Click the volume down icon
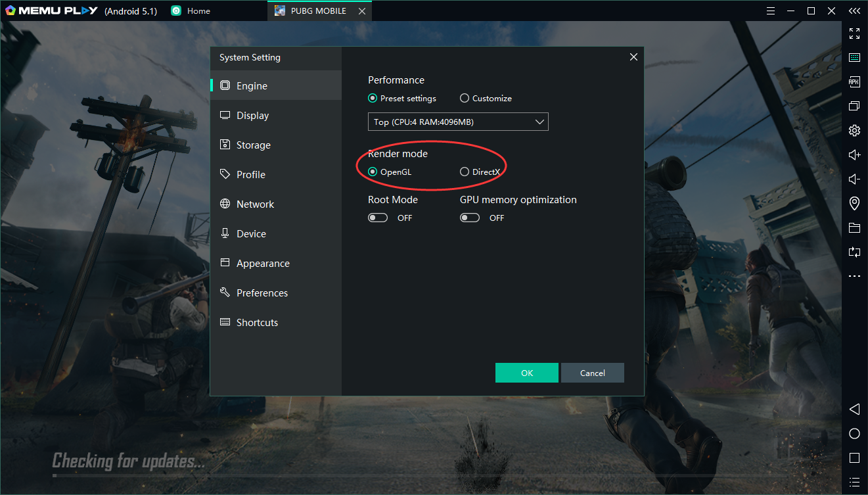The width and height of the screenshot is (868, 495). [854, 179]
